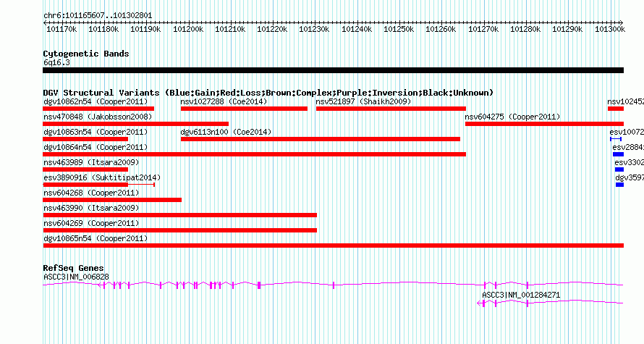Screen dimensions: 644x344
Task: Select the 101170k ruler tick label
Action: coord(62,29)
